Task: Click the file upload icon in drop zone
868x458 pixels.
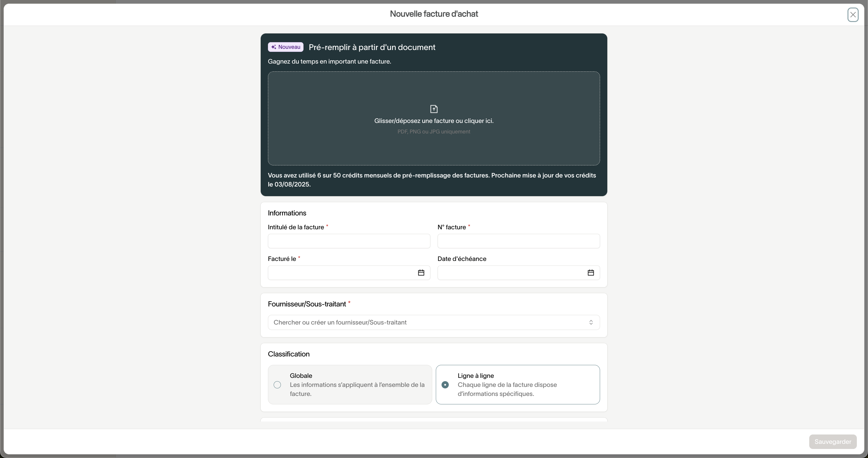Action: (x=434, y=109)
